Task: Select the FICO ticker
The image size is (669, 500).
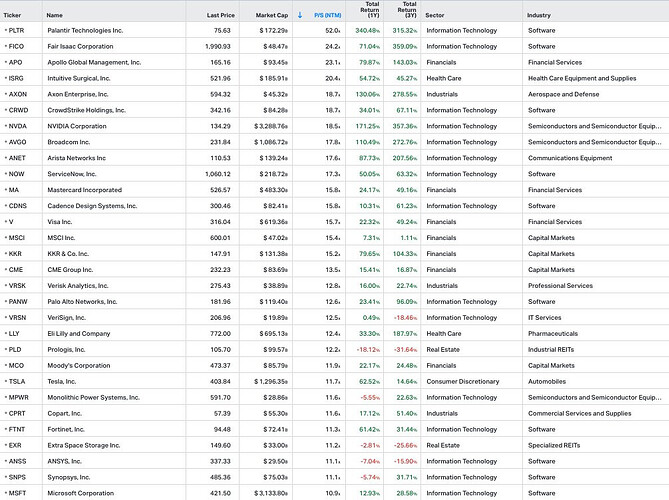Action: pyautogui.click(x=16, y=47)
